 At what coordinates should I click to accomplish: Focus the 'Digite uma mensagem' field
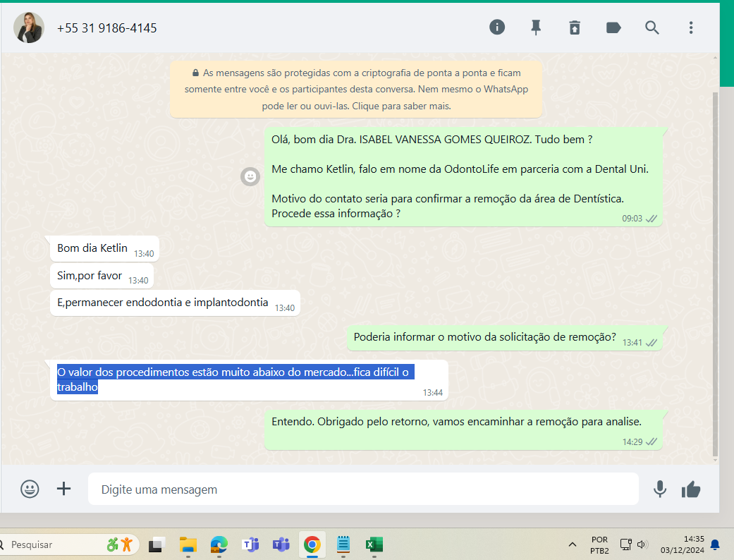click(x=363, y=489)
